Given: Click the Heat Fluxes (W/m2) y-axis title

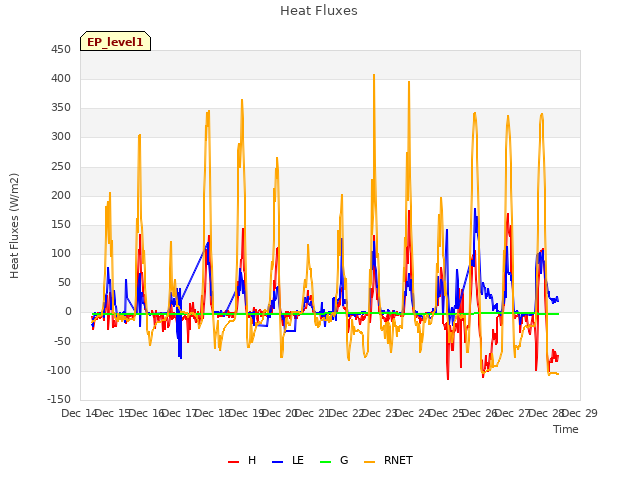Looking at the screenshot, I should pos(14,226).
